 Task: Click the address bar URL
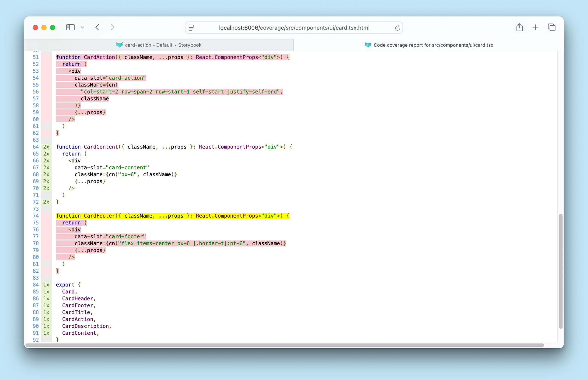point(294,28)
